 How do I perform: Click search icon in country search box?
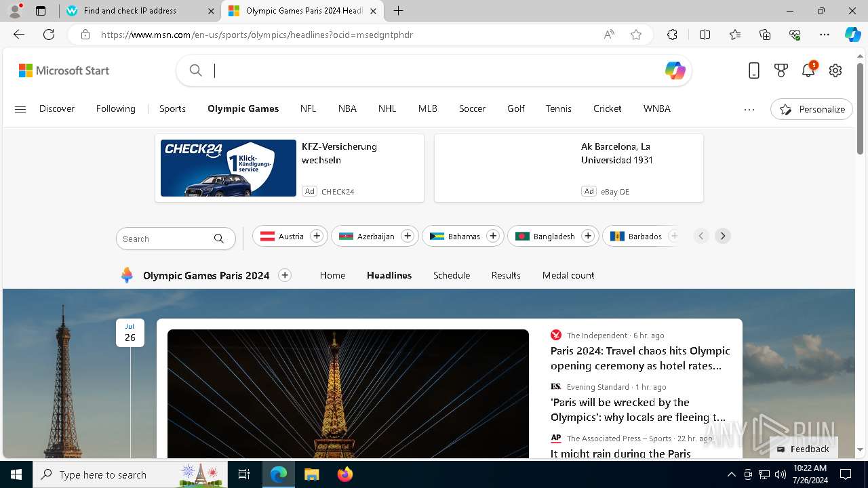point(218,239)
